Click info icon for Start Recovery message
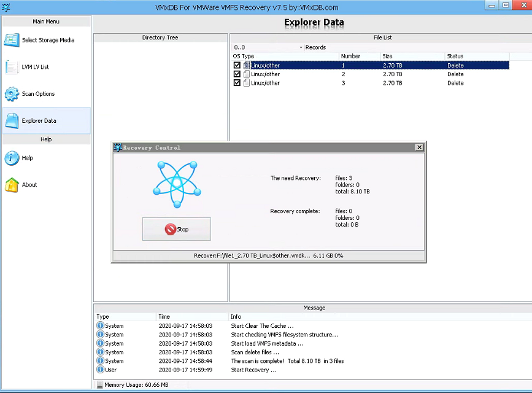This screenshot has width=532, height=393. tap(100, 370)
